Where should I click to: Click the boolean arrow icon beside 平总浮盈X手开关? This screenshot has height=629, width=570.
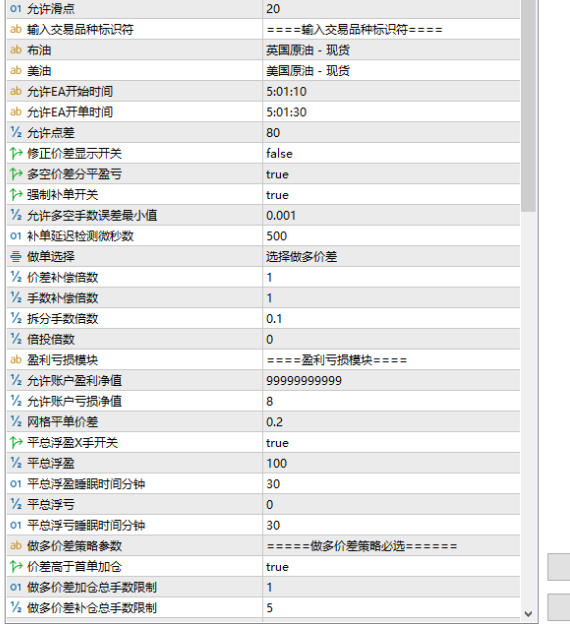click(x=16, y=443)
